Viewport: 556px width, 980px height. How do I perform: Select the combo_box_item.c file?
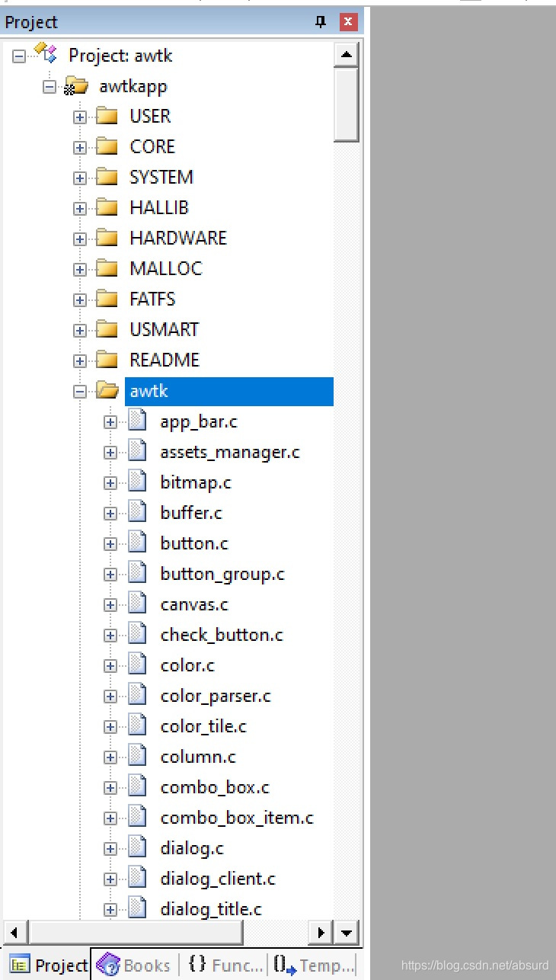[237, 818]
